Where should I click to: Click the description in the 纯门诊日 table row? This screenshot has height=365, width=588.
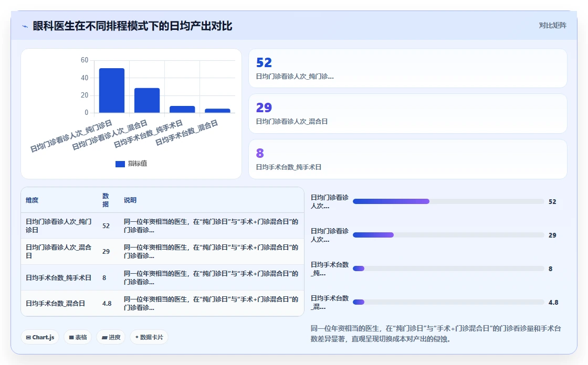point(211,226)
